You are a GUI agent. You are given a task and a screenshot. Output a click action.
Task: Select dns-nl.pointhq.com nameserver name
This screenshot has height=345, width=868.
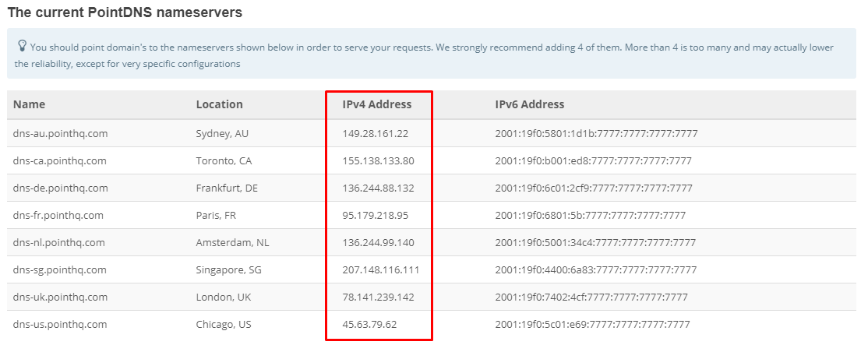[58, 242]
